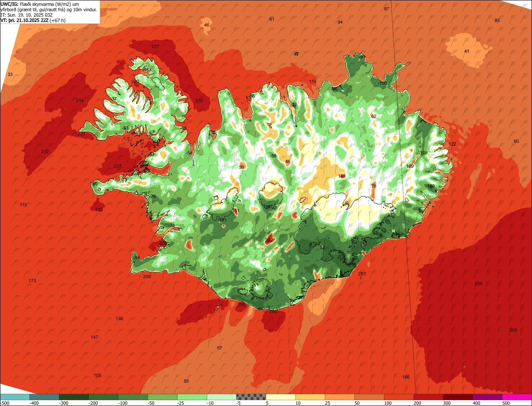Click the map value 61

(x=272, y=19)
